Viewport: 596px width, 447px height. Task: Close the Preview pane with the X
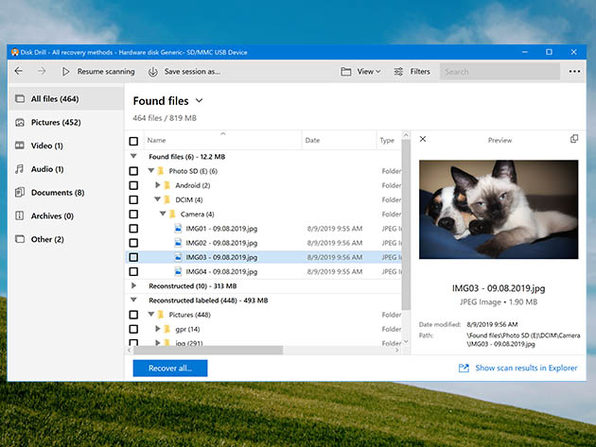(423, 139)
